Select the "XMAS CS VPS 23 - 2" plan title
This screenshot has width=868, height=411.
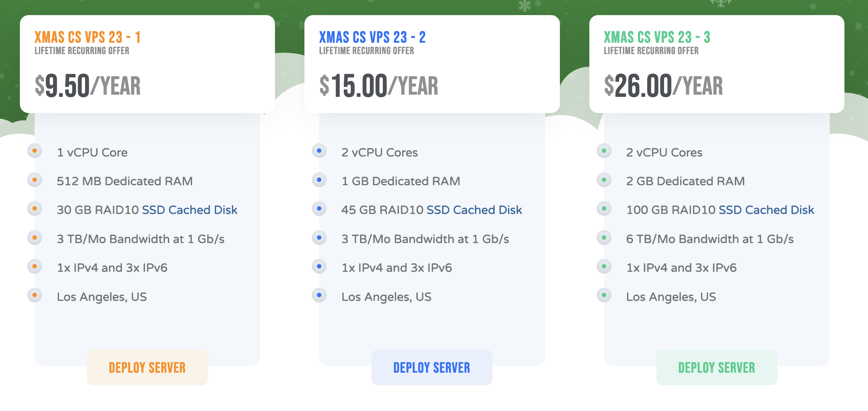pyautogui.click(x=372, y=37)
